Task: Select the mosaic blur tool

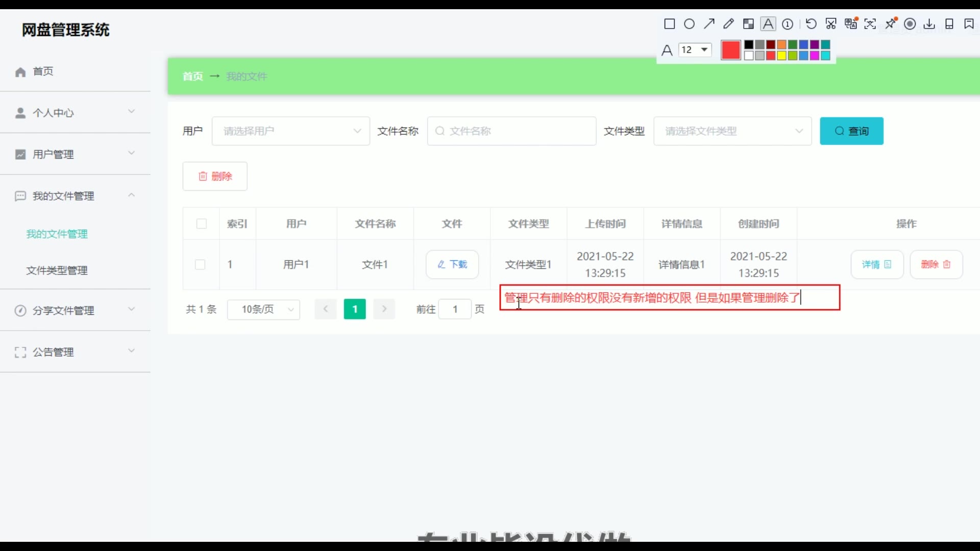Action: coord(748,24)
